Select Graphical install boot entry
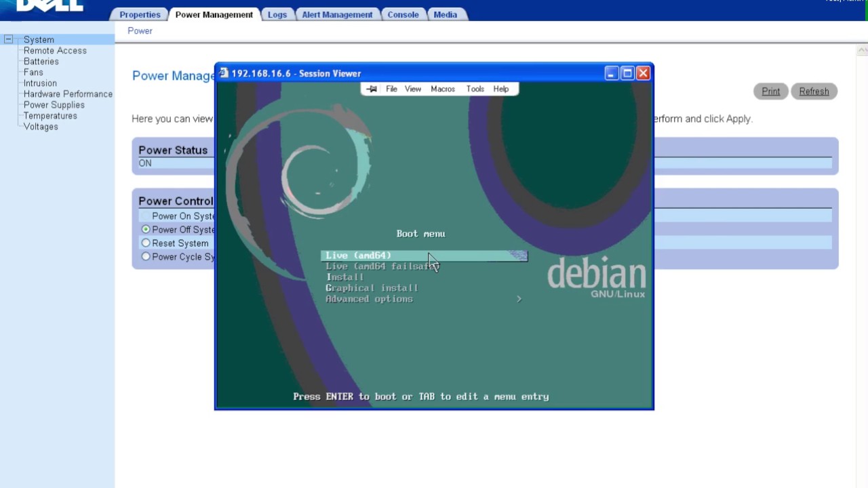The height and width of the screenshot is (488, 868). 372,288
